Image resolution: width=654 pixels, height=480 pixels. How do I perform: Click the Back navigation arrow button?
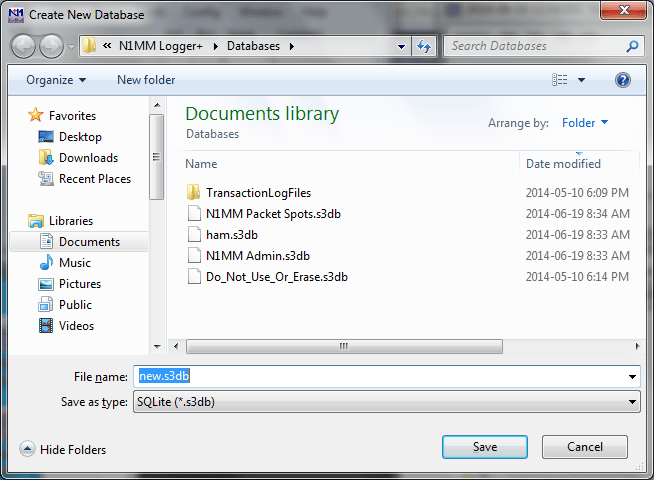pos(23,46)
